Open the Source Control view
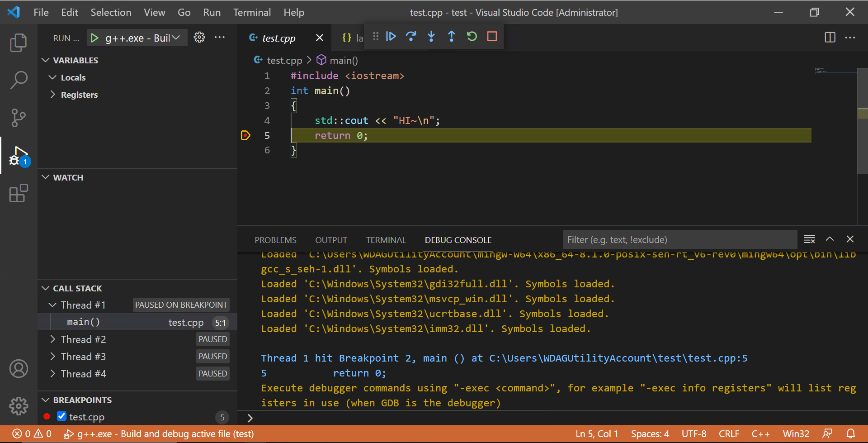Screen dimensions: 868x443 click(x=19, y=118)
